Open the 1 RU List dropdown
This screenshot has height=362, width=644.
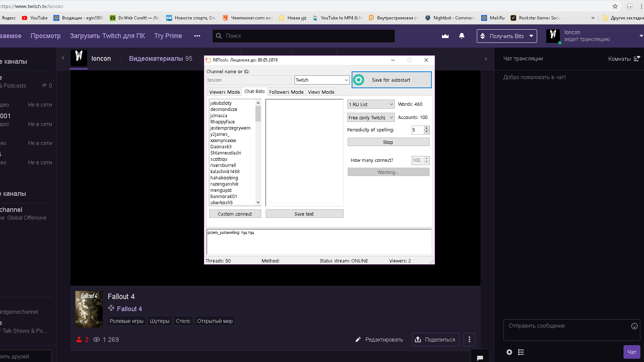point(391,105)
